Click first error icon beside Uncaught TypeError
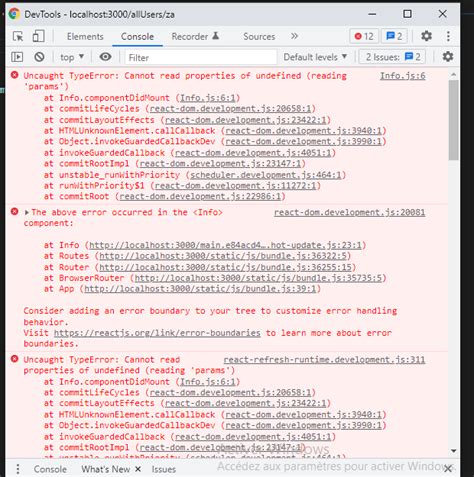 pyautogui.click(x=15, y=75)
